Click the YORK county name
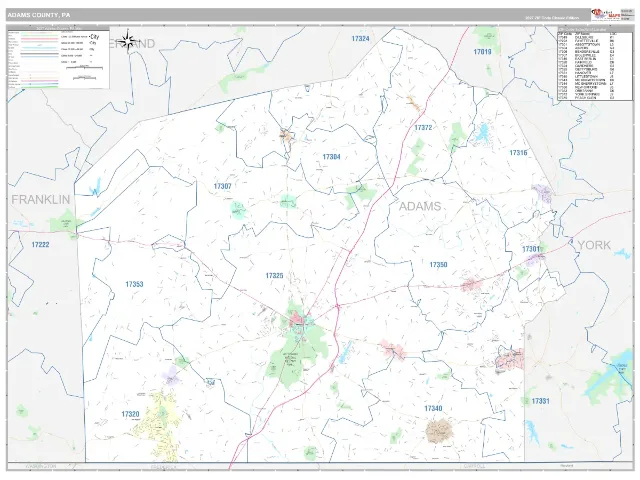This screenshot has height=480, width=640. tap(594, 245)
